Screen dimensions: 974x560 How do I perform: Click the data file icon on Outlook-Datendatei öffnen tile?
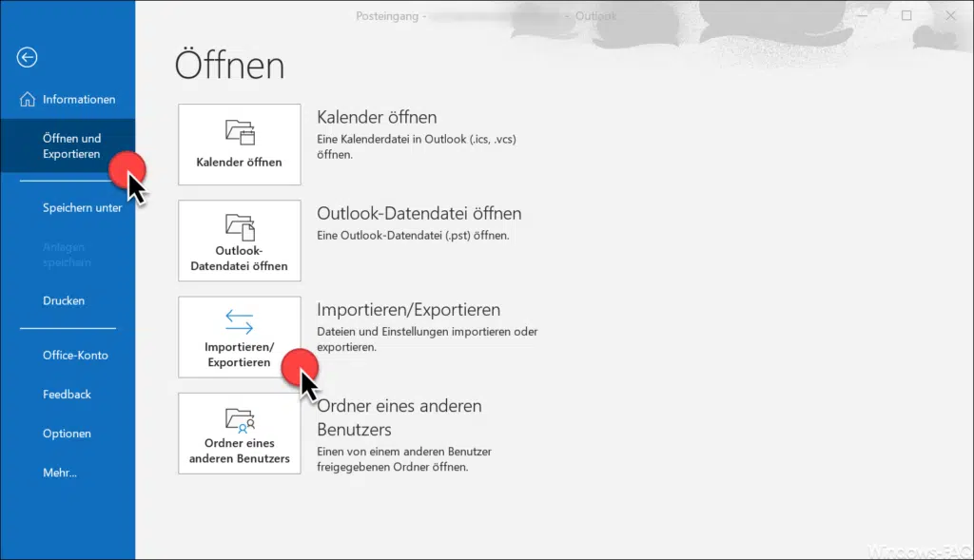(x=239, y=225)
